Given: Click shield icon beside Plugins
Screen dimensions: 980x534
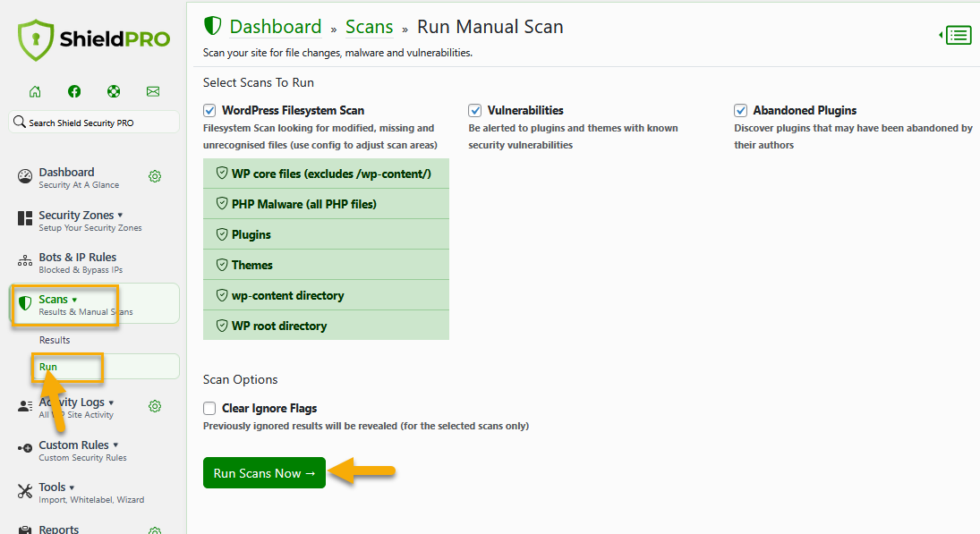Looking at the screenshot, I should click(222, 234).
